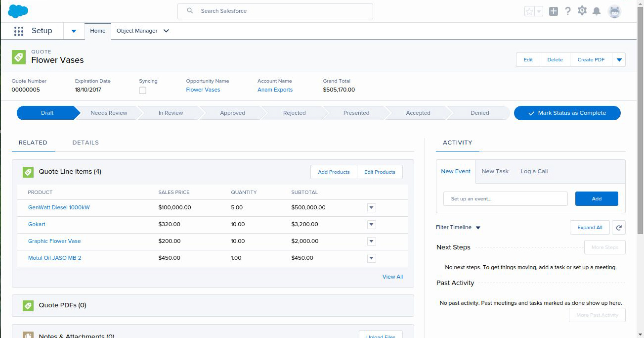The width and height of the screenshot is (644, 338).
Task: Open the Setup navigation dropdown arrow
Action: [x=74, y=31]
